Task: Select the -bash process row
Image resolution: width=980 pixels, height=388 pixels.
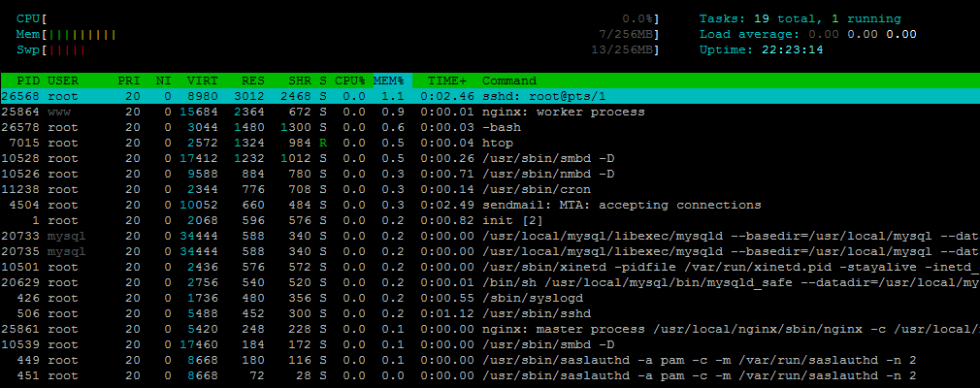Action: [490, 127]
